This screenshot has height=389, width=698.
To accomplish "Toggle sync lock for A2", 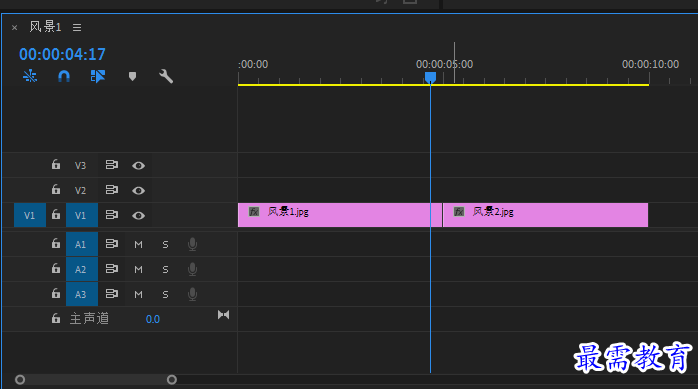I will (x=112, y=269).
